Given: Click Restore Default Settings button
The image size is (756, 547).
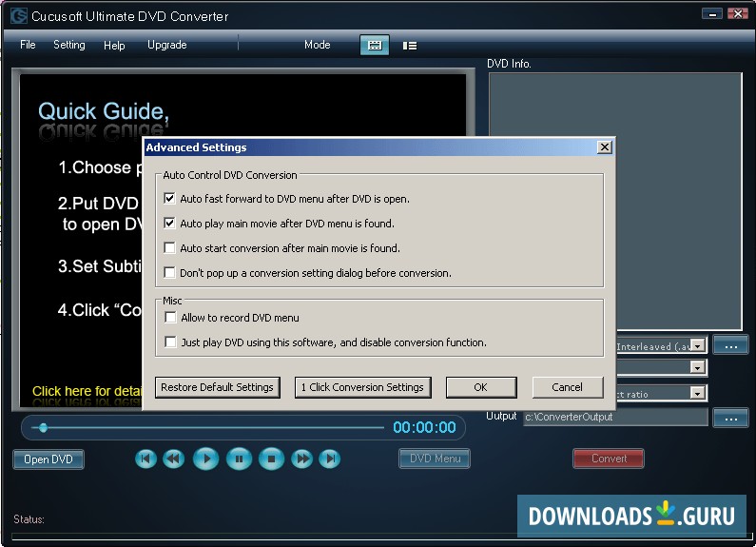Looking at the screenshot, I should 218,387.
